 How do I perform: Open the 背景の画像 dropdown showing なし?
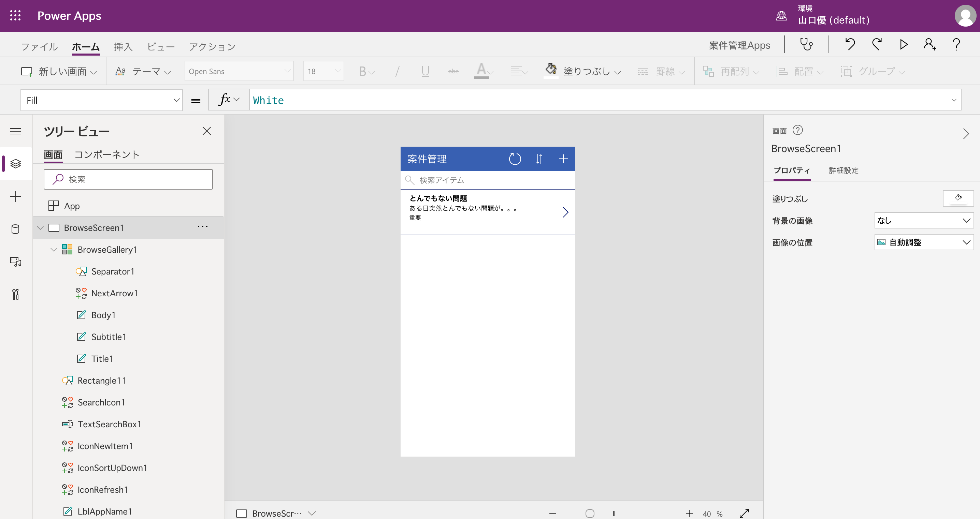click(x=924, y=221)
